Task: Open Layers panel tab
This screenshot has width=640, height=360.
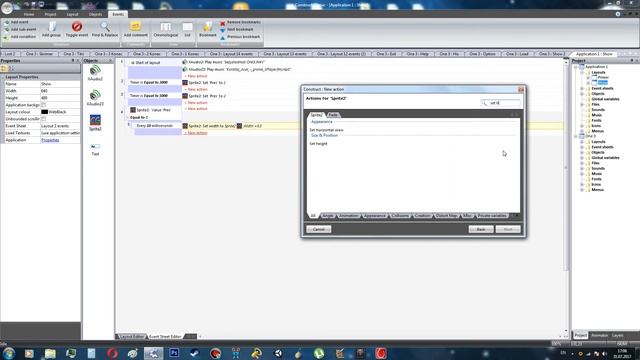Action: (618, 335)
